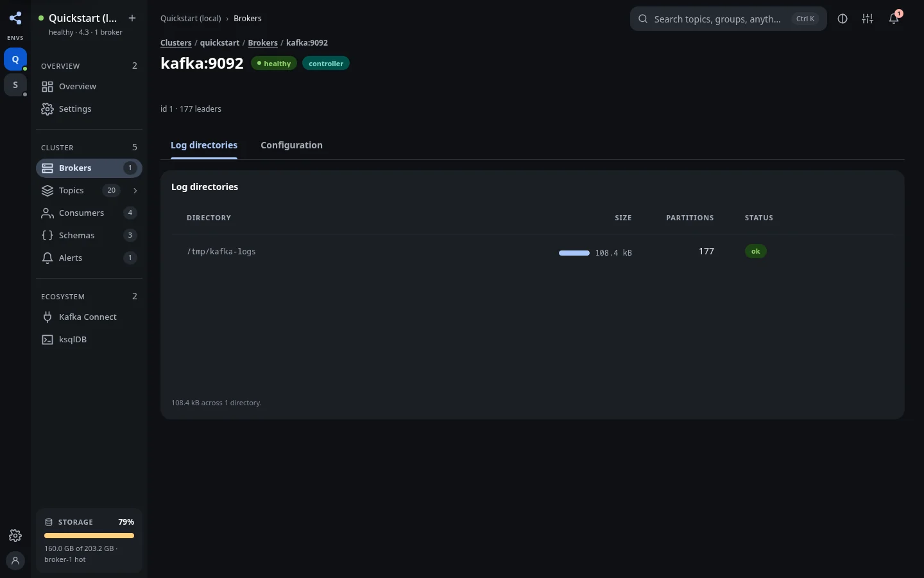
Task: Click the log directory size bar
Action: tap(574, 253)
